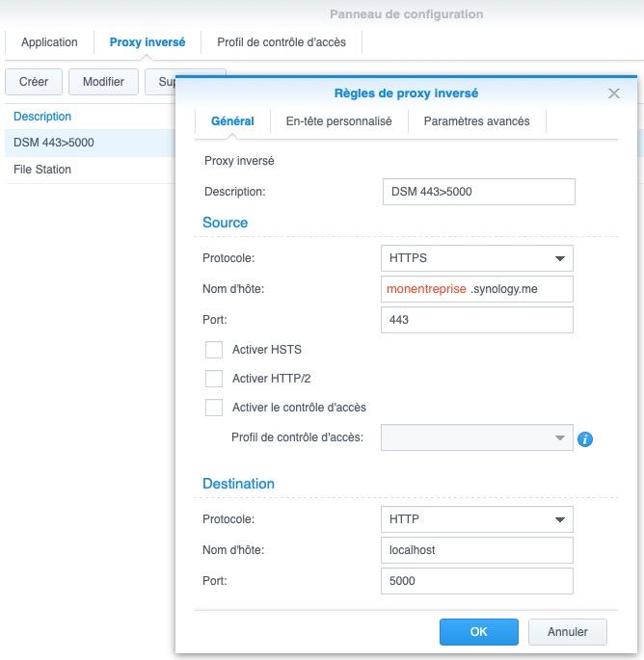Expand the Destination Protocole HTTP dropdown
644x660 pixels.
(x=477, y=519)
